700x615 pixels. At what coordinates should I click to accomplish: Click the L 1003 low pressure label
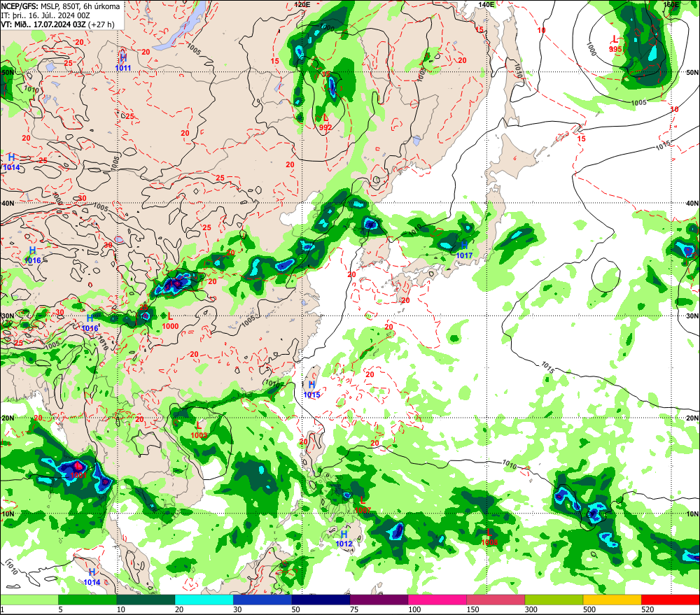[x=199, y=431]
